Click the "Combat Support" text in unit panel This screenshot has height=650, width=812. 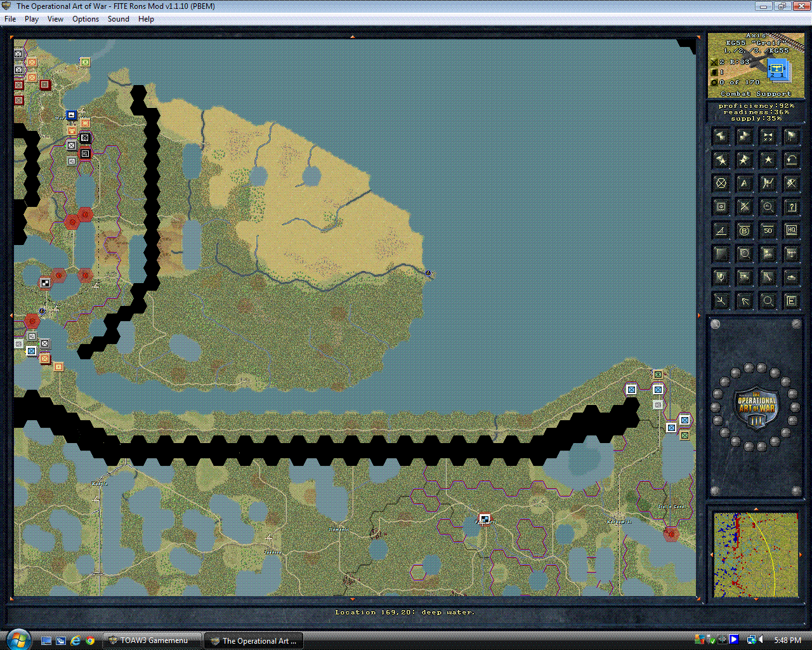[x=756, y=93]
